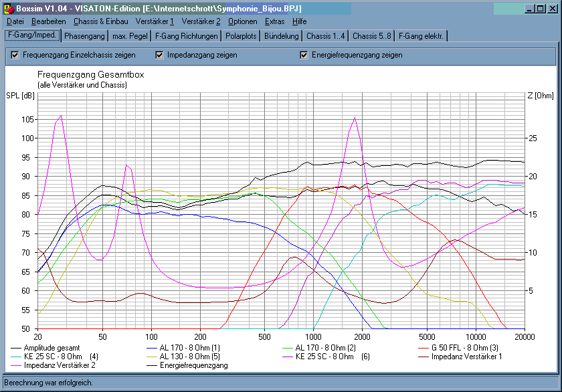This screenshot has width=562, height=392.
Task: Switch to the max. Pegel tab
Action: click(x=130, y=36)
